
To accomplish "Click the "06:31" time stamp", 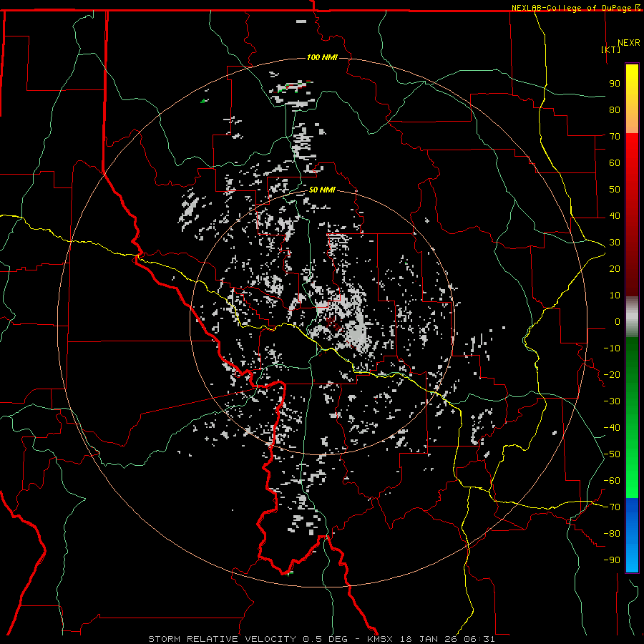I will tap(479, 639).
